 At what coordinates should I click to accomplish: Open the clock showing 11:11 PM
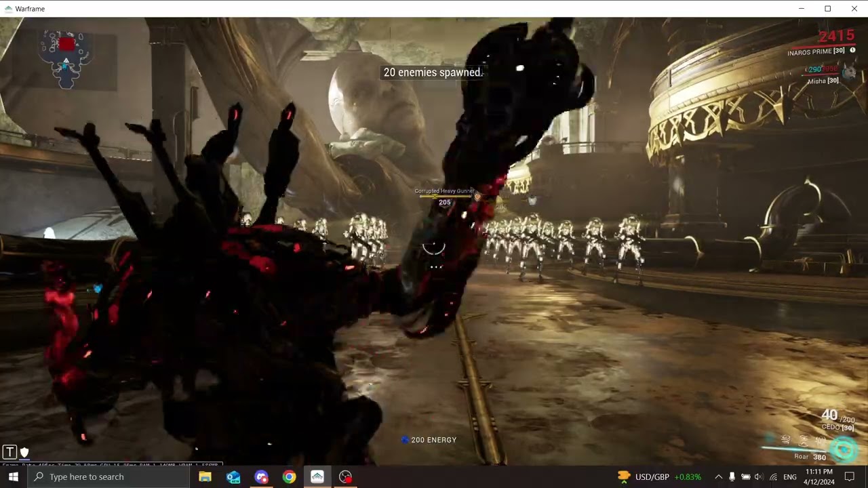(819, 476)
